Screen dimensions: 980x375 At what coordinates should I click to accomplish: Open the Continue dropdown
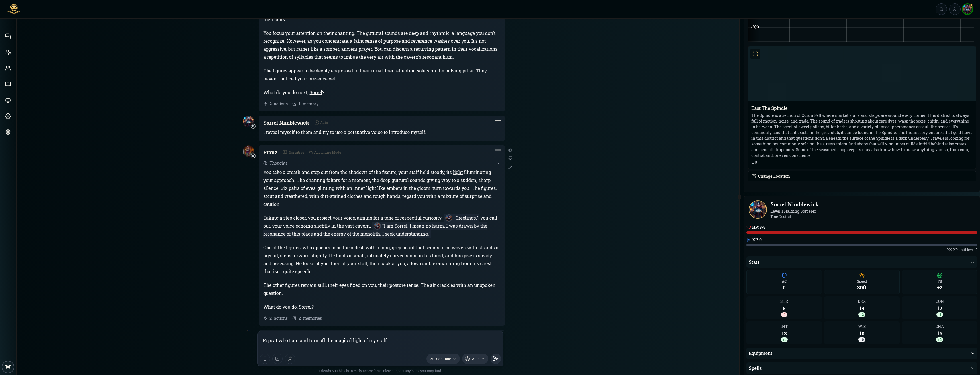coord(443,359)
